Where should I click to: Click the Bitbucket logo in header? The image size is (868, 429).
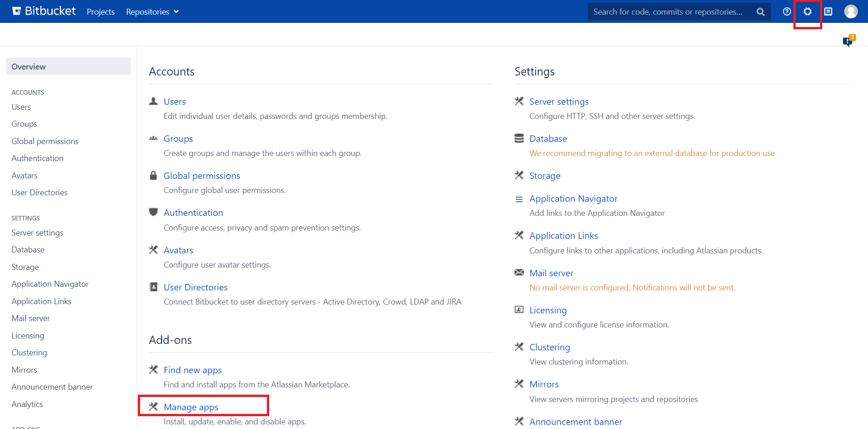(x=44, y=11)
